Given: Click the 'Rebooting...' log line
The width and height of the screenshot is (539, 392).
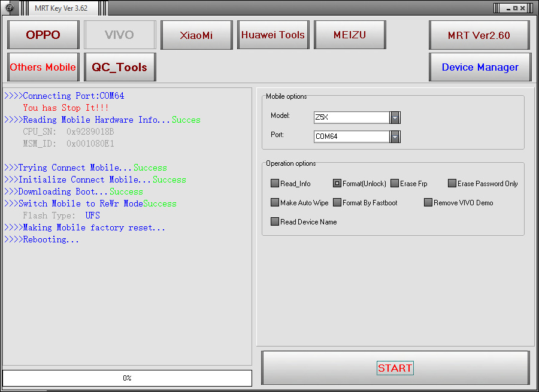Looking at the screenshot, I should [41, 240].
